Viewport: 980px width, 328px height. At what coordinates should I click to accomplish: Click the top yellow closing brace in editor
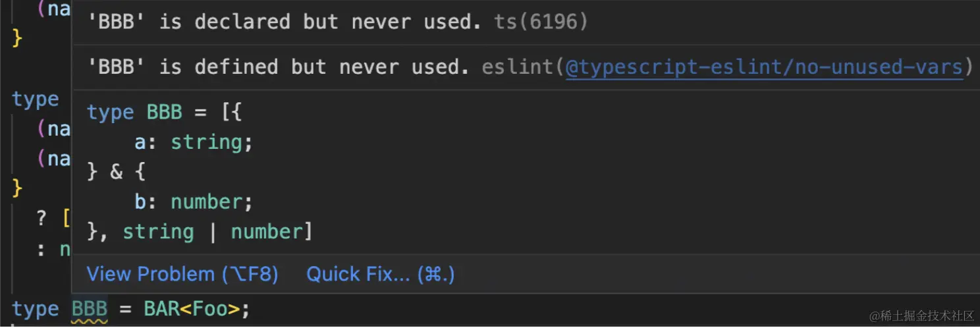[x=17, y=38]
